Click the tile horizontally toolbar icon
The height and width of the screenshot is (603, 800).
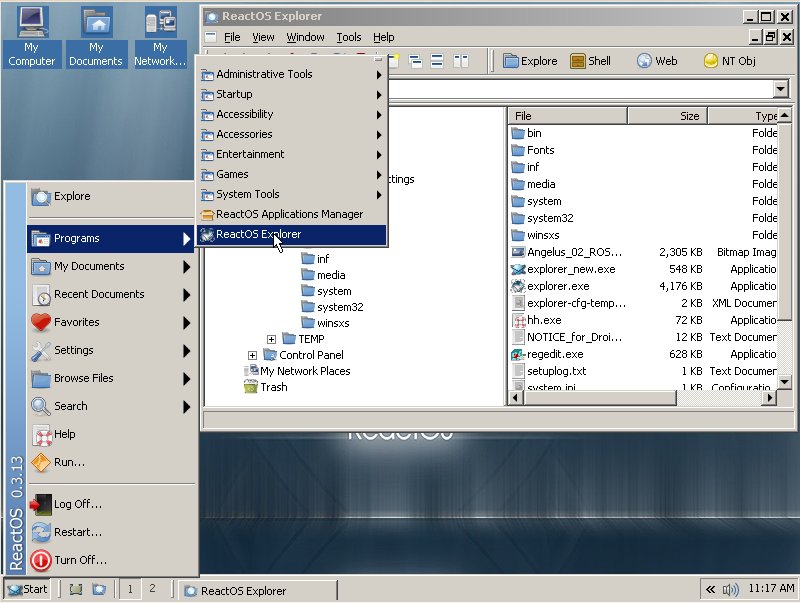pos(436,60)
